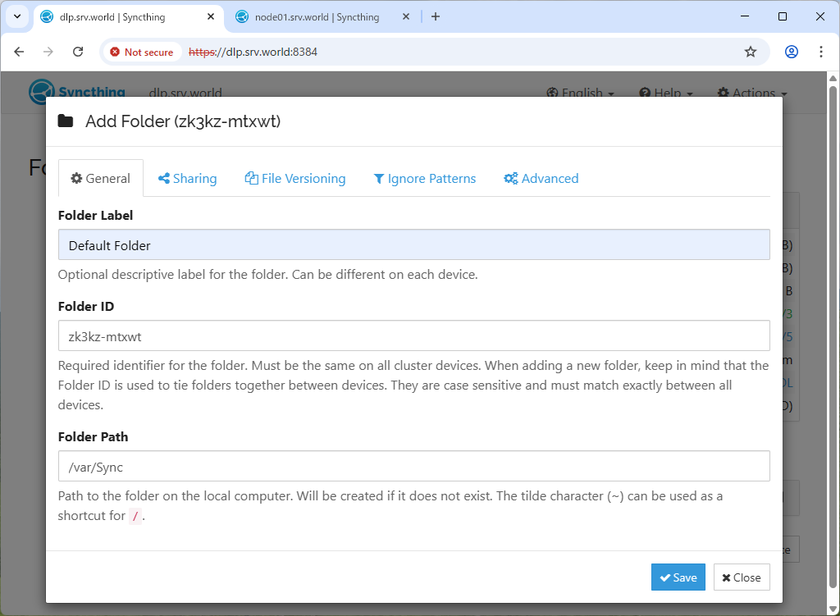Click the Syncthing logo in header
Screen dimensions: 840x616
coord(76,92)
